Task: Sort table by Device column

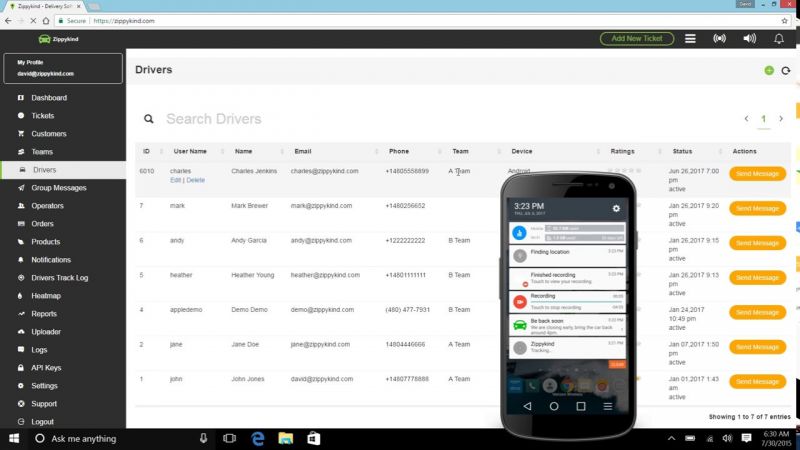Action: coord(522,152)
